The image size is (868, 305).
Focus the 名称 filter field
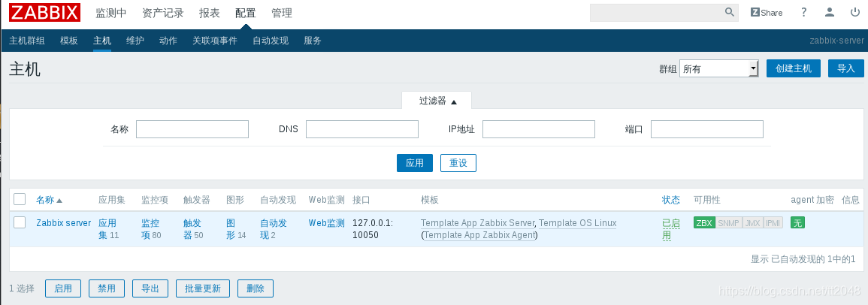pos(192,129)
